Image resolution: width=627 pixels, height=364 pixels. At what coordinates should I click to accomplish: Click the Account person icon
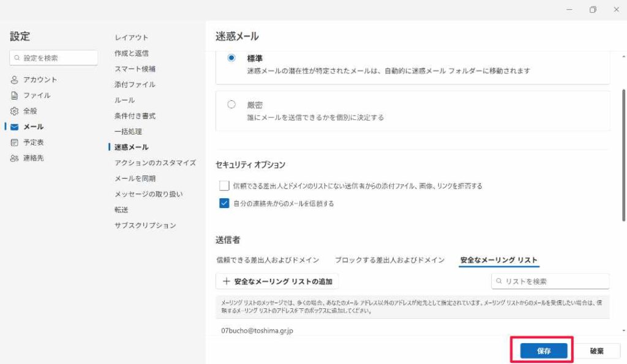(15, 80)
